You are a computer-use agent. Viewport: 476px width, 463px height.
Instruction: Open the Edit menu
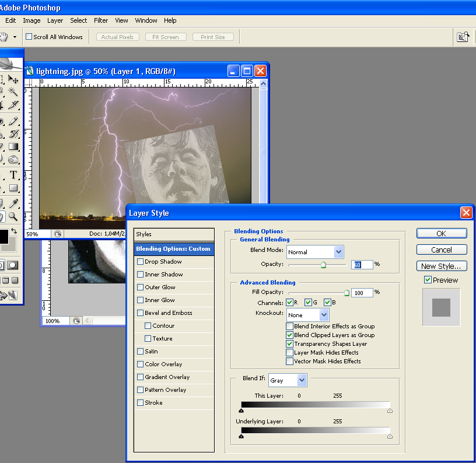[x=10, y=20]
